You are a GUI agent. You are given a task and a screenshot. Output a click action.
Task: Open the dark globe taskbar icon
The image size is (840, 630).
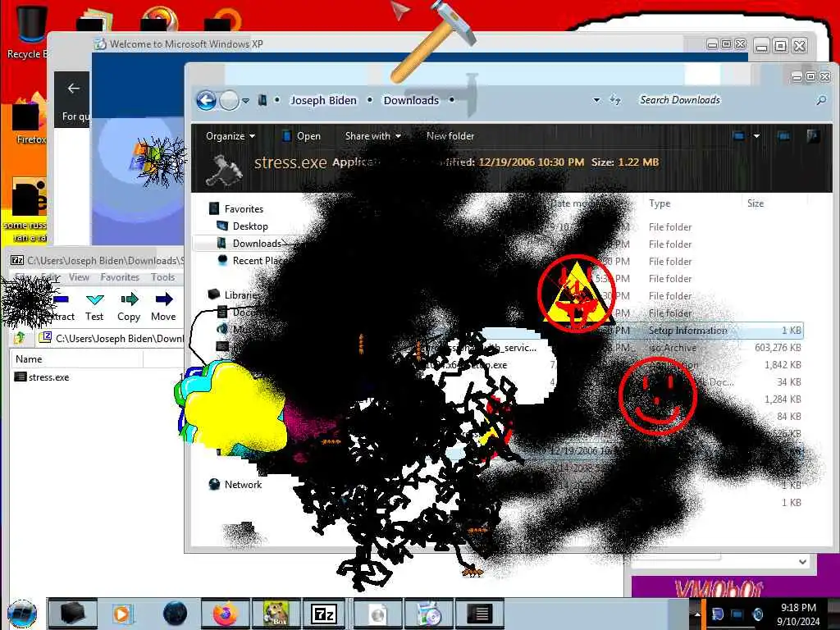(x=175, y=614)
